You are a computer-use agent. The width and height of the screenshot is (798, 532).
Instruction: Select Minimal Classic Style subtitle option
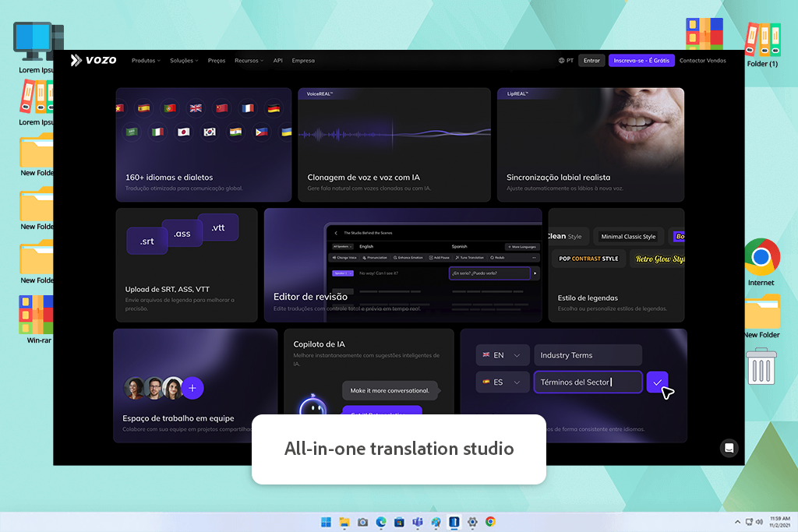(x=628, y=237)
